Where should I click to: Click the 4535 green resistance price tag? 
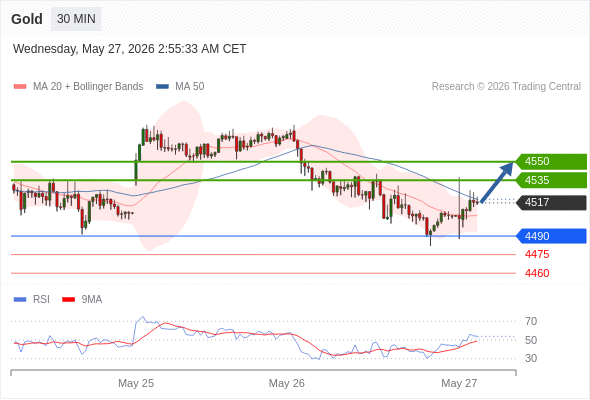(x=551, y=180)
